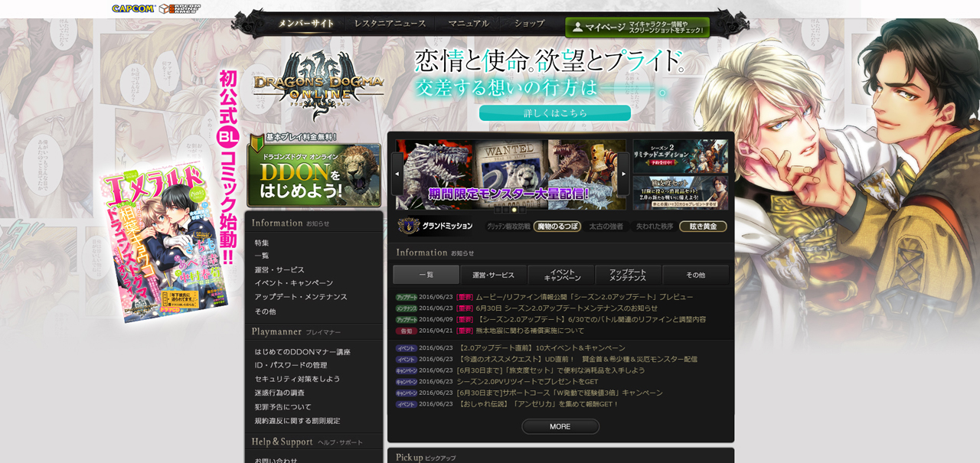Open news 熊本地震に関わる補償実施について
The width and height of the screenshot is (980, 463).
[x=530, y=331]
